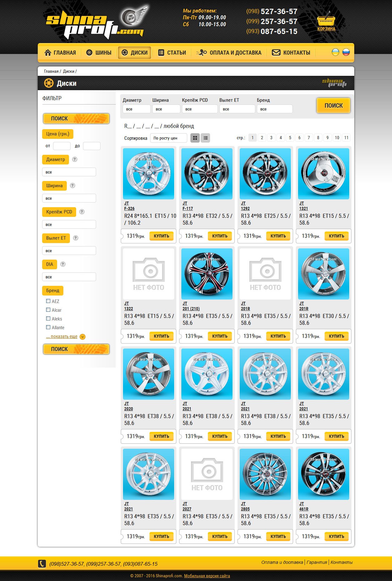This screenshot has width=392, height=581.
Task: Tick the Allante brand checkbox
Action: pos(48,327)
